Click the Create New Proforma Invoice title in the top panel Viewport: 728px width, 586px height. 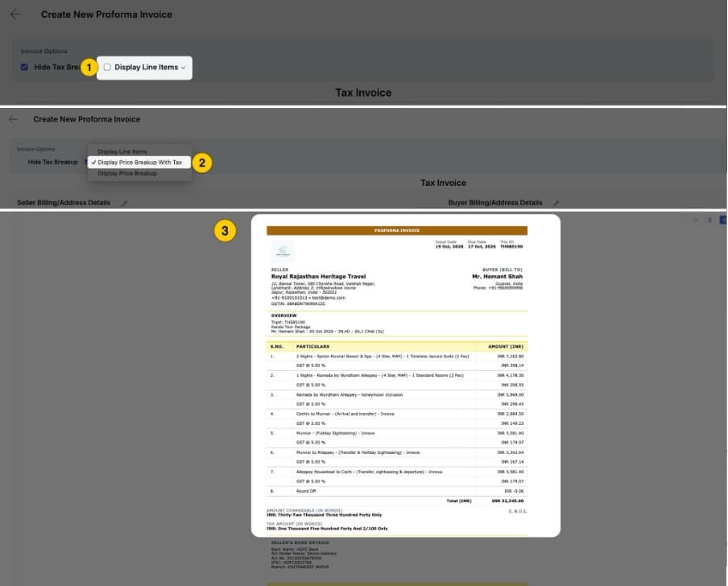point(106,14)
